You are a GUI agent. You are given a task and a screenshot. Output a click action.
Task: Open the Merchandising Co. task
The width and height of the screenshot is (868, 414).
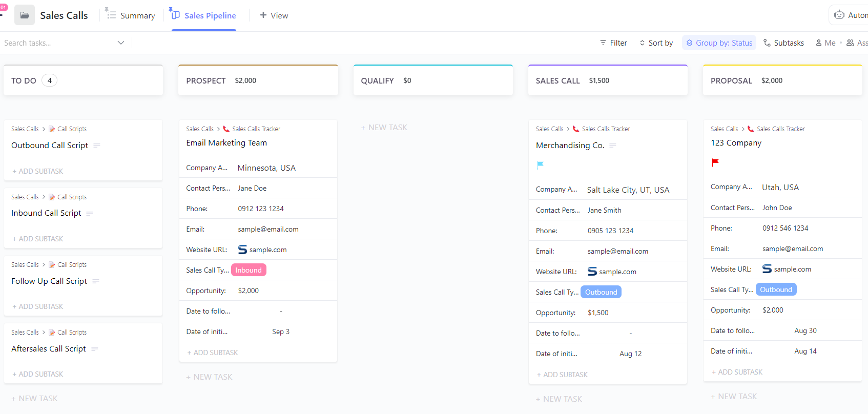pyautogui.click(x=570, y=146)
